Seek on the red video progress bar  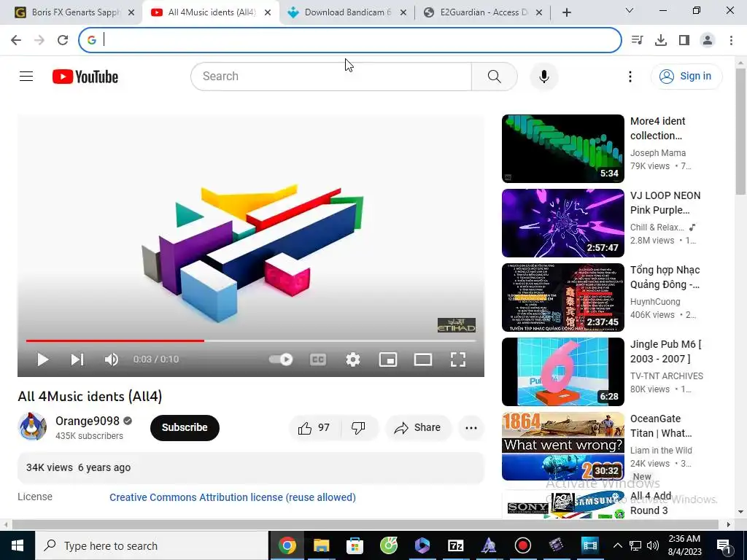[x=115, y=341]
